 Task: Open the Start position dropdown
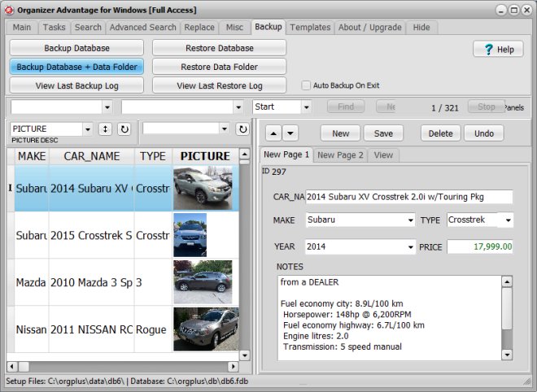pyautogui.click(x=306, y=107)
